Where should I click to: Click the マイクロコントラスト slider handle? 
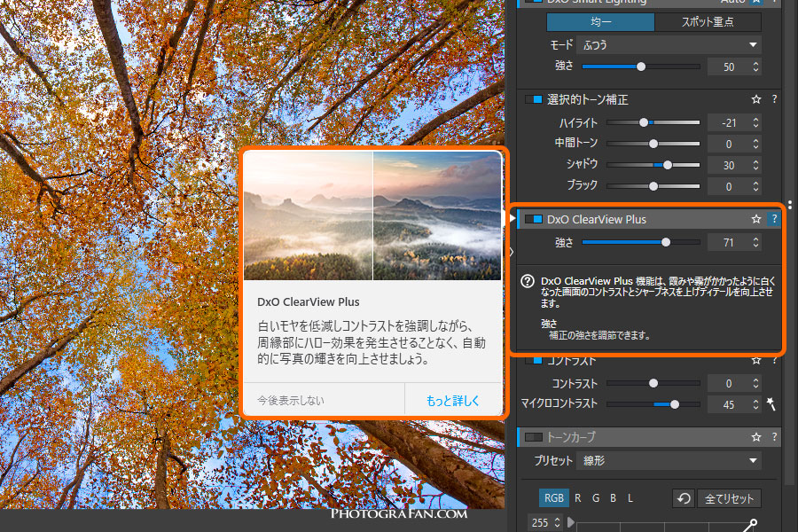coord(675,404)
